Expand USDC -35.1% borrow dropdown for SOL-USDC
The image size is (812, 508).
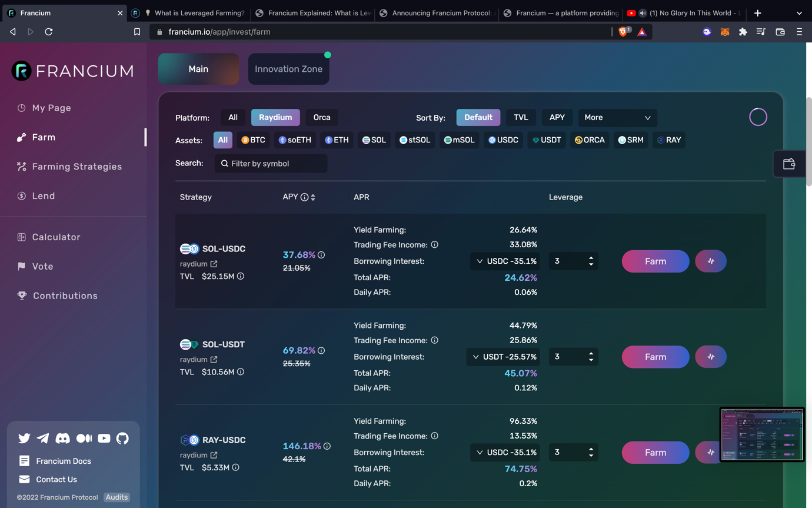pos(505,261)
